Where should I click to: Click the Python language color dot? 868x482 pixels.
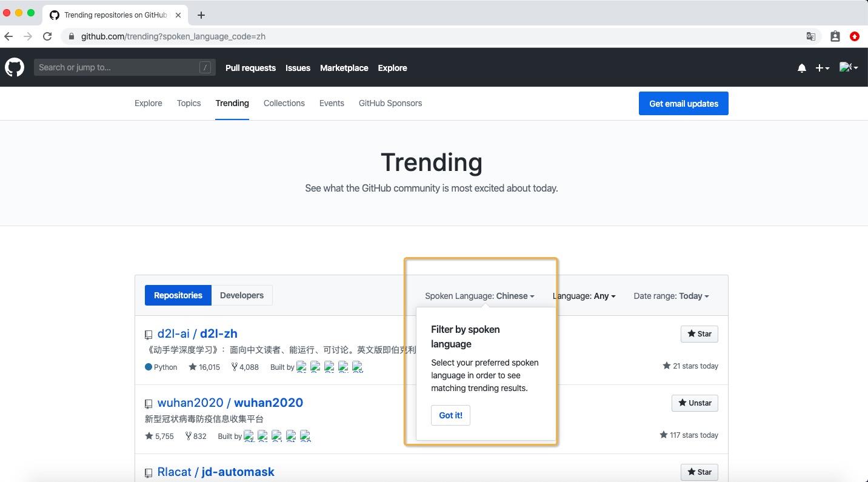point(147,367)
